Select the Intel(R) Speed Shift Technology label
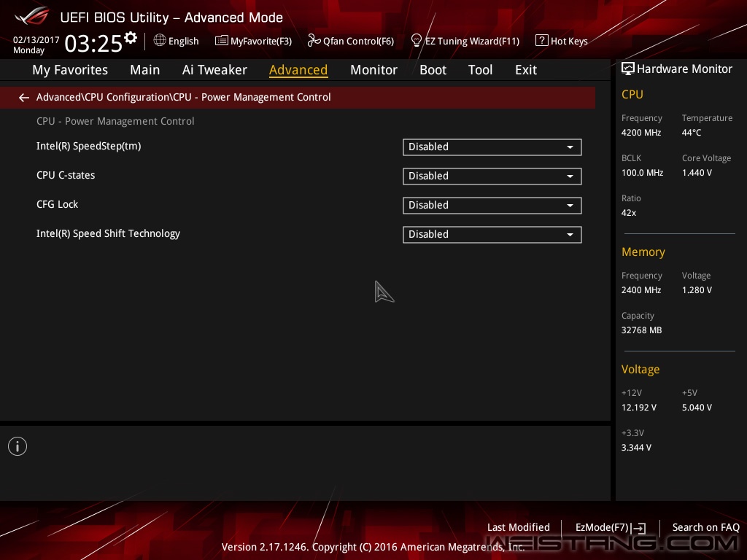Viewport: 747px width, 560px height. pyautogui.click(x=108, y=234)
